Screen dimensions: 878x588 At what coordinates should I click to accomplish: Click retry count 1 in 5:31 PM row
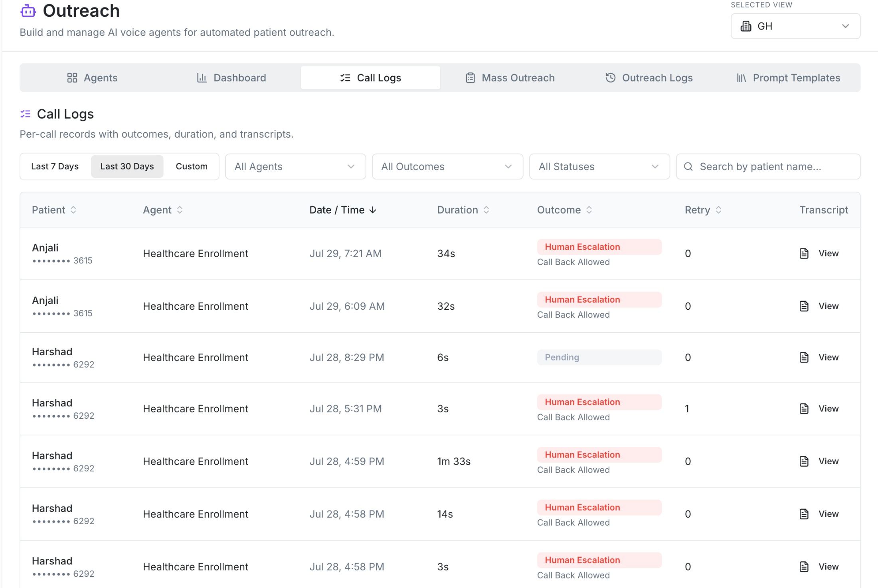pyautogui.click(x=687, y=408)
